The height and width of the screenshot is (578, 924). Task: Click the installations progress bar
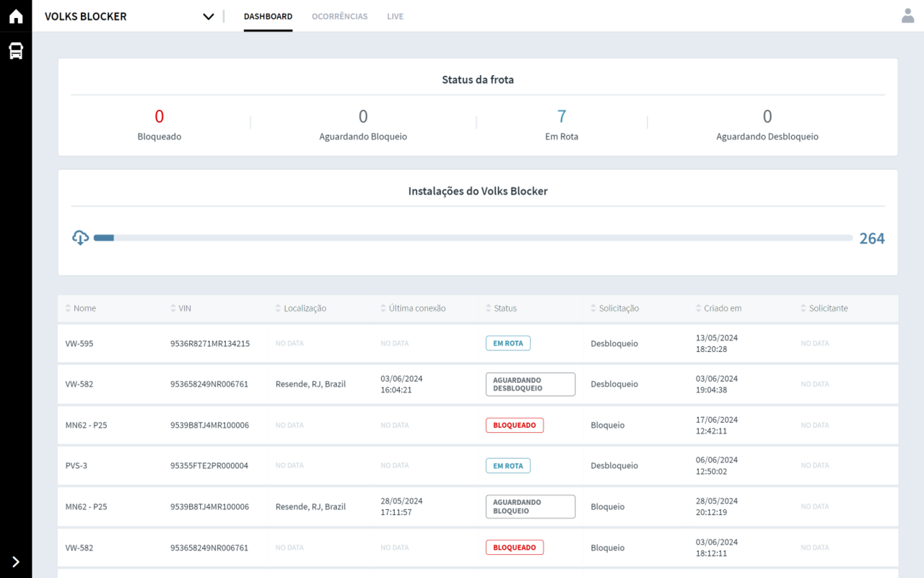[473, 238]
